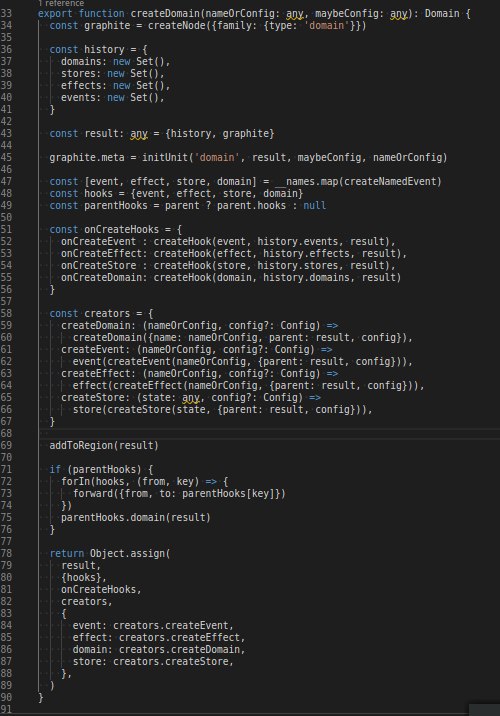Click __names.map on line 47
Screen dimensions: 500x716
click(306, 182)
